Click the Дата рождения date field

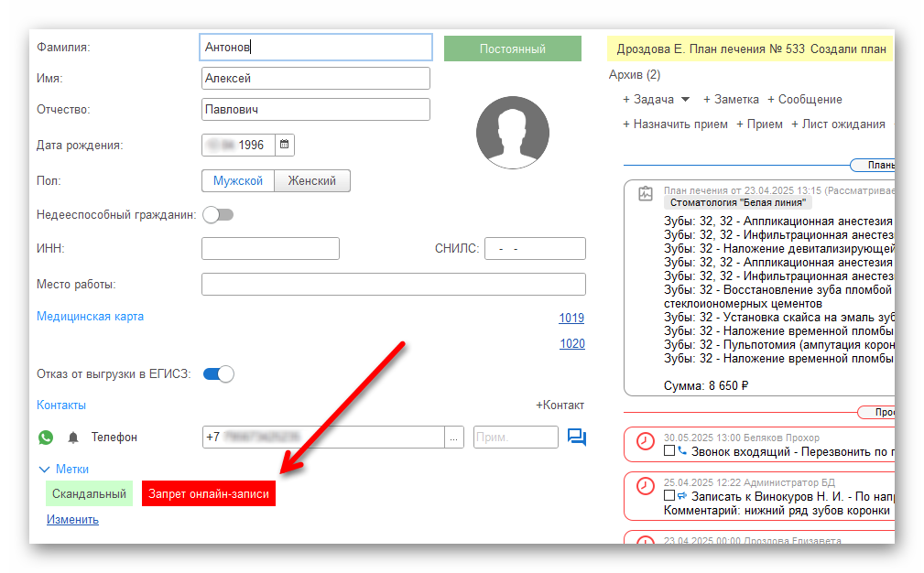[x=239, y=145]
